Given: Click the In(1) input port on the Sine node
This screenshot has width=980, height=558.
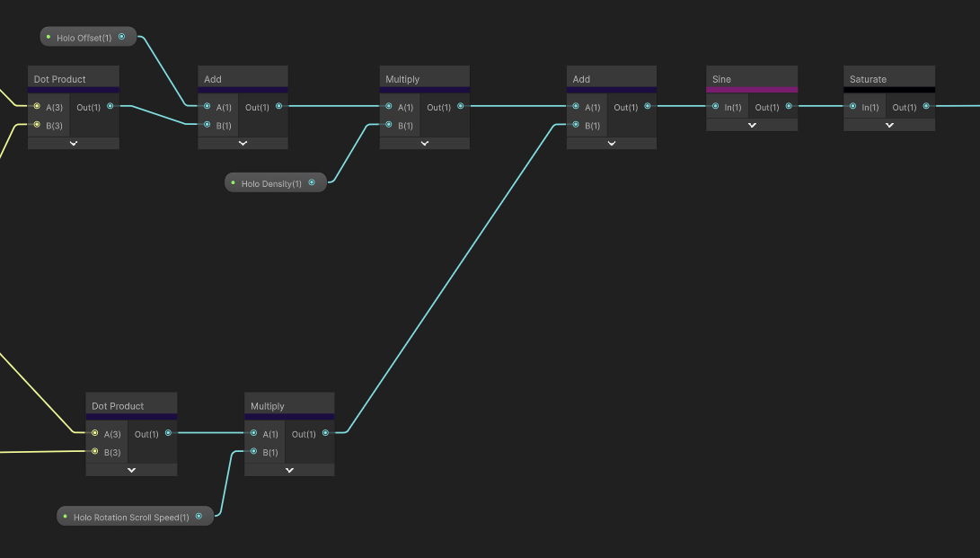Looking at the screenshot, I should [715, 106].
